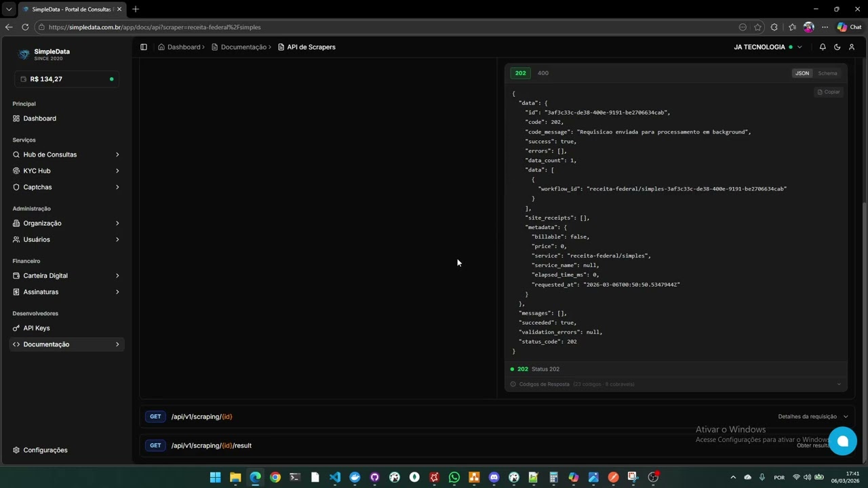Expand the Organização submenu arrow
Image resolution: width=868 pixels, height=488 pixels.
117,223
